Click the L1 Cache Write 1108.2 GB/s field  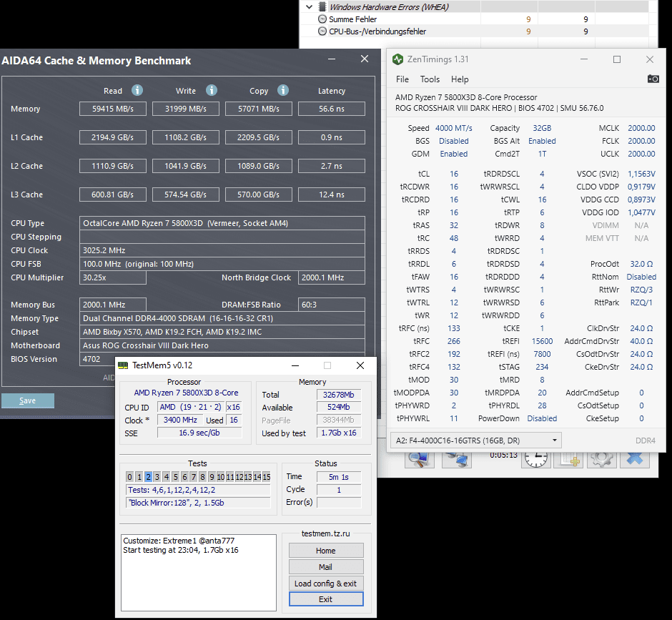(186, 137)
